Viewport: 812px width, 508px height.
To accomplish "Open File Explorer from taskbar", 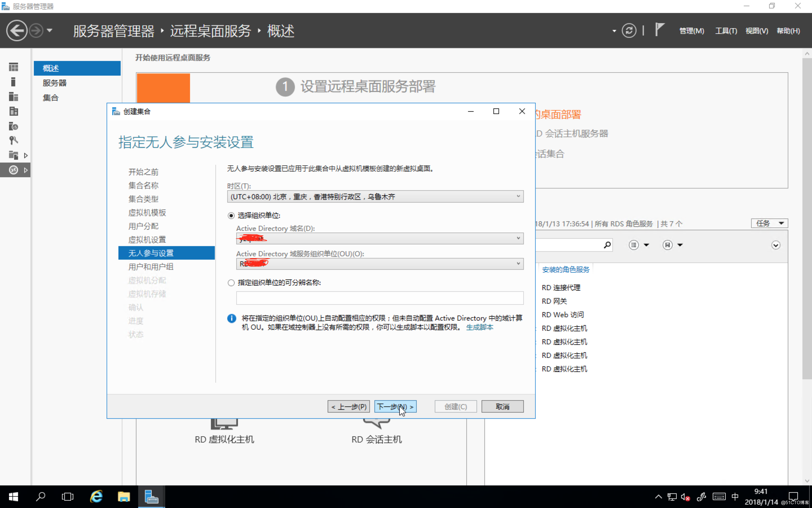I will tap(123, 497).
